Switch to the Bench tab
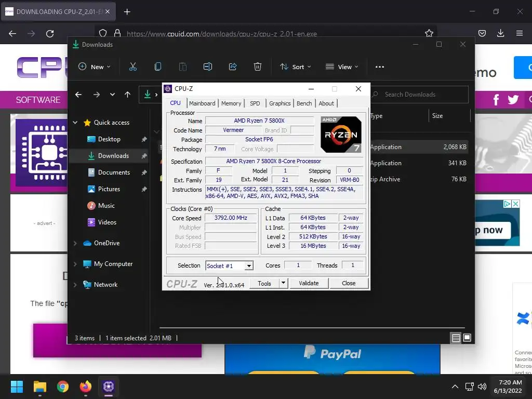 (x=304, y=103)
